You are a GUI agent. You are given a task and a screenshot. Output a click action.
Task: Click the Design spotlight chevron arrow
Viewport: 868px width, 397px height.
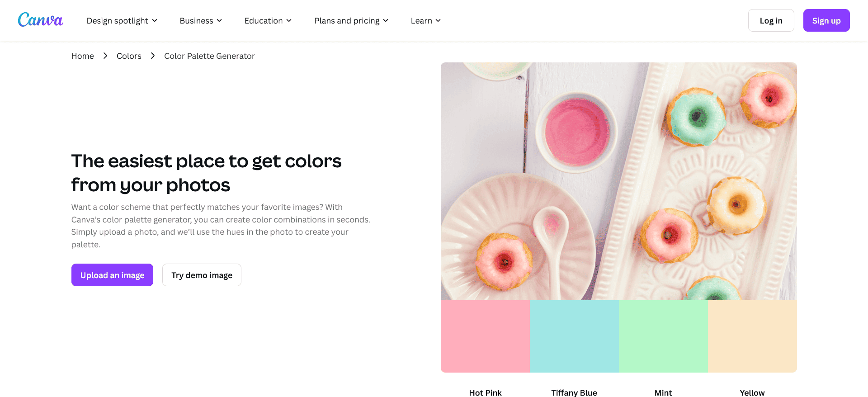[155, 20]
